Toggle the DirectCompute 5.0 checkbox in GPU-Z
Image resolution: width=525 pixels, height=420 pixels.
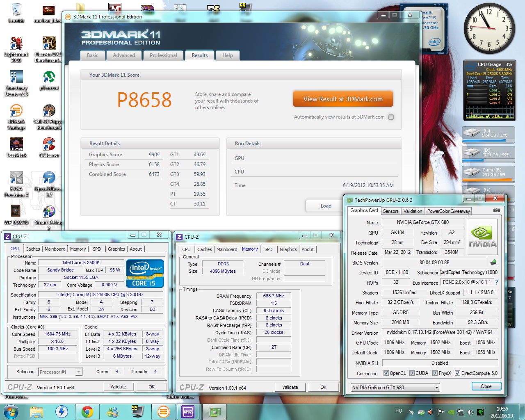[x=457, y=373]
